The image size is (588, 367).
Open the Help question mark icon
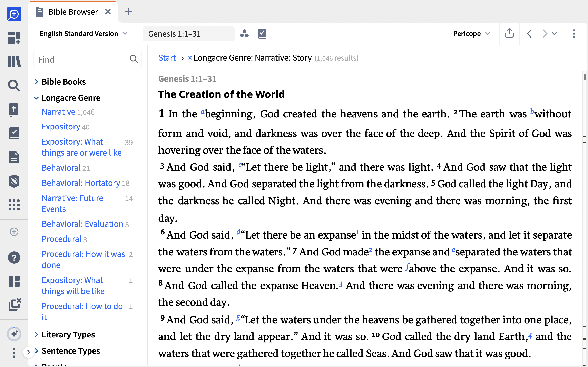(x=14, y=258)
